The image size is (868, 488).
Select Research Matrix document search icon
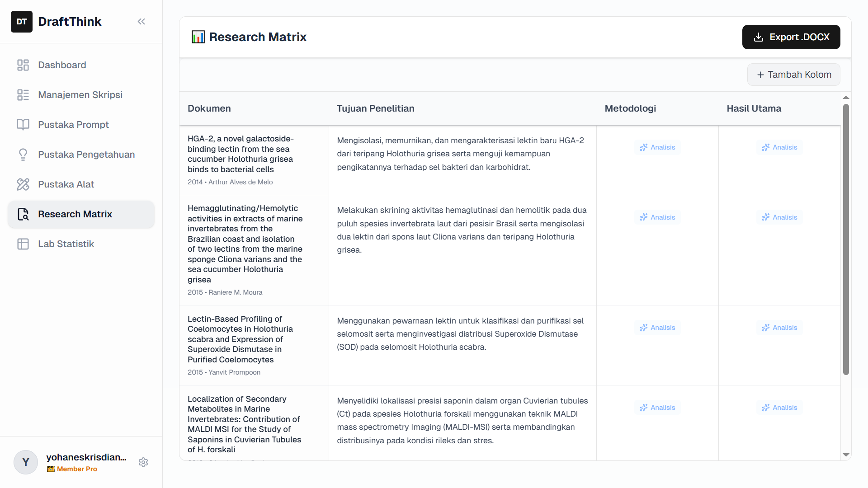[x=23, y=214]
